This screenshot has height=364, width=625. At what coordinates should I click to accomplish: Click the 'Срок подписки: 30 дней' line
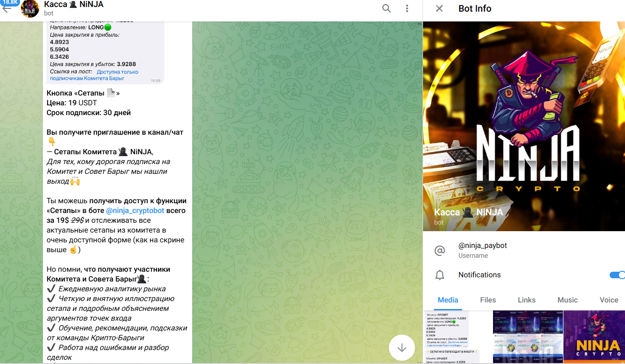point(89,113)
